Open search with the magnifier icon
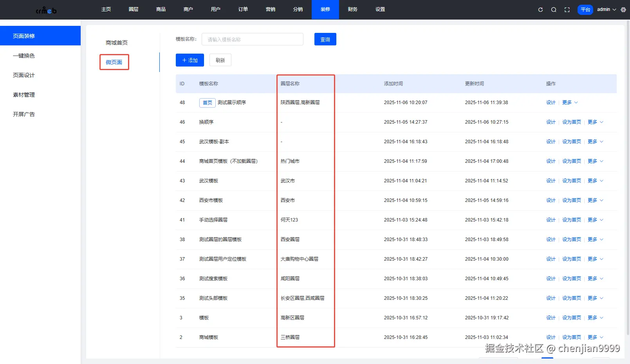 tap(554, 10)
